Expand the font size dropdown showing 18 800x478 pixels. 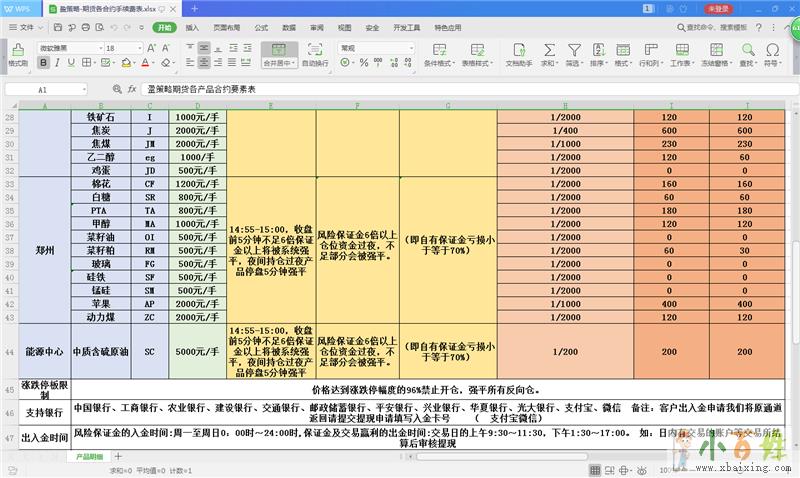point(139,47)
